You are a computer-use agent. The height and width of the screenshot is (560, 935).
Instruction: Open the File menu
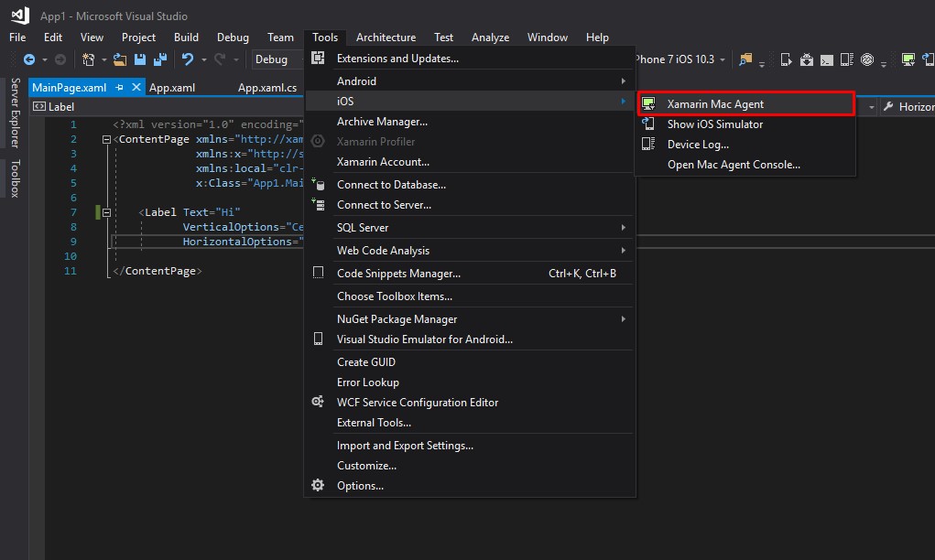(x=17, y=37)
